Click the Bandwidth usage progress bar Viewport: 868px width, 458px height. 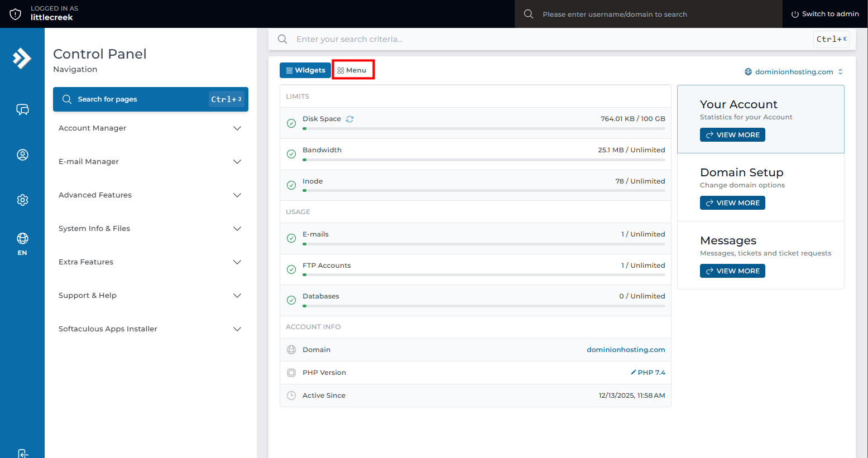[x=483, y=160]
